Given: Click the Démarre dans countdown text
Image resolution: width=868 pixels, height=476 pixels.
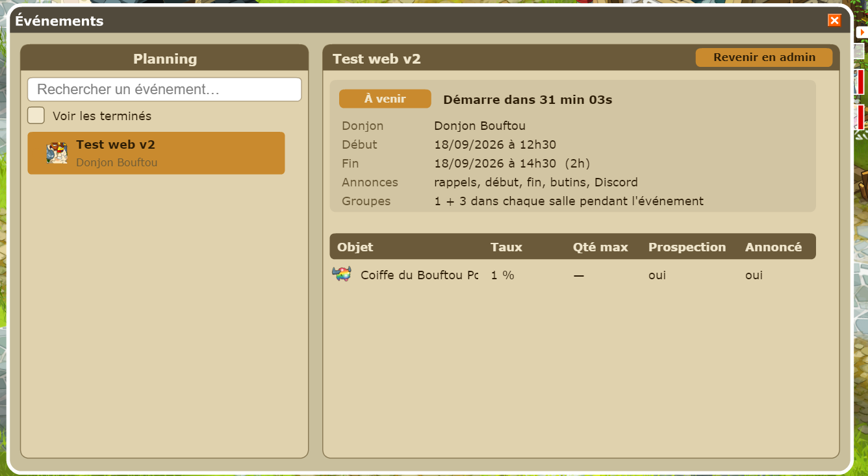Looking at the screenshot, I should [x=528, y=99].
